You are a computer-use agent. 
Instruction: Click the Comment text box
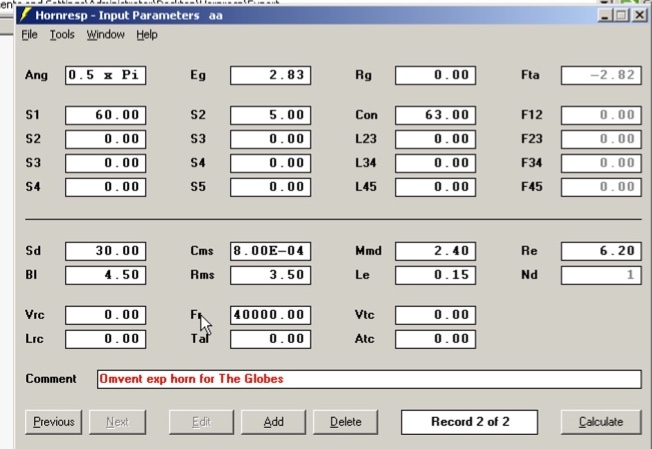point(369,379)
